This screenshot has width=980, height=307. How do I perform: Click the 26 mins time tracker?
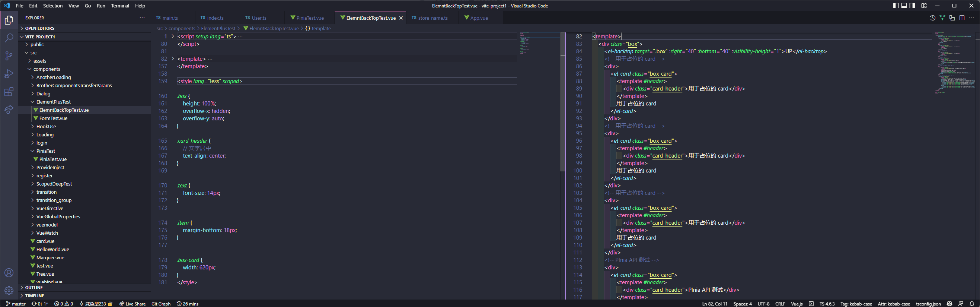click(x=188, y=304)
